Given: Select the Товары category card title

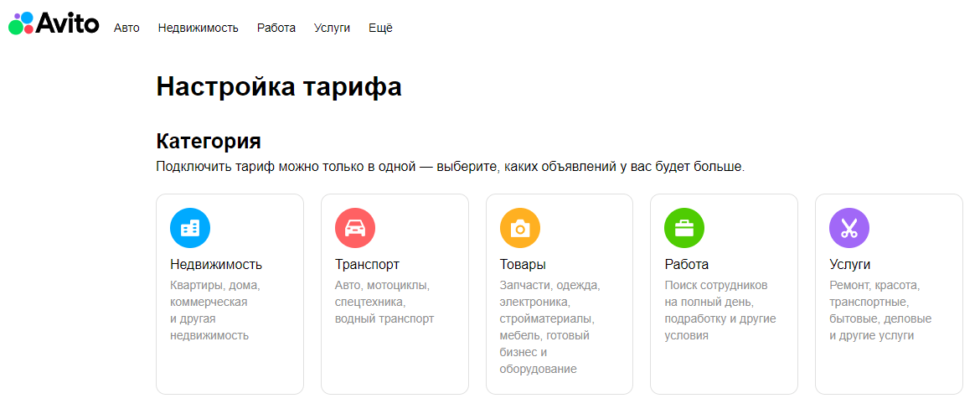Looking at the screenshot, I should [523, 265].
